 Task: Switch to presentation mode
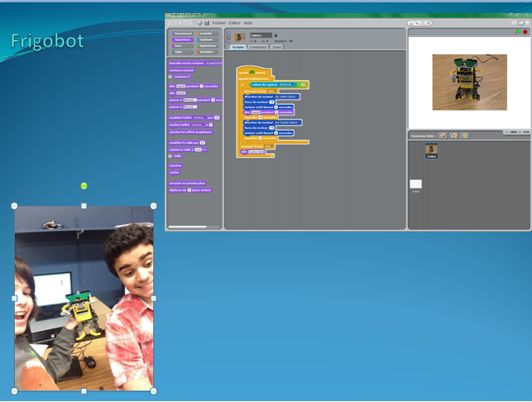[528, 23]
